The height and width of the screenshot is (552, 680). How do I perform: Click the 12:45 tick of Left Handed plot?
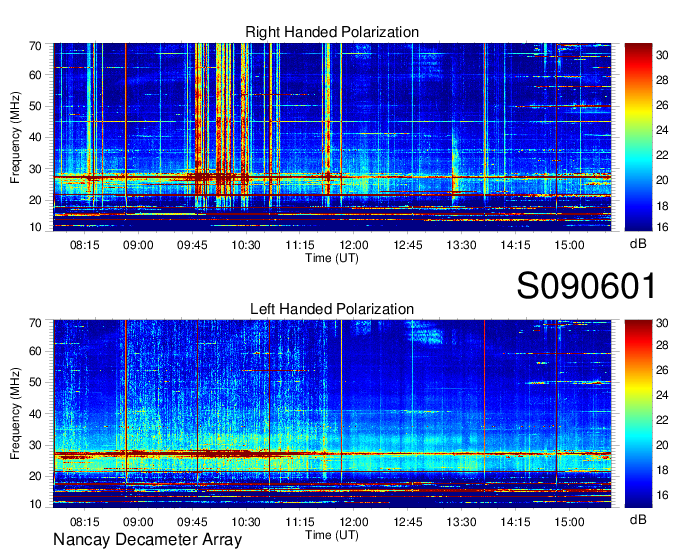408,522
